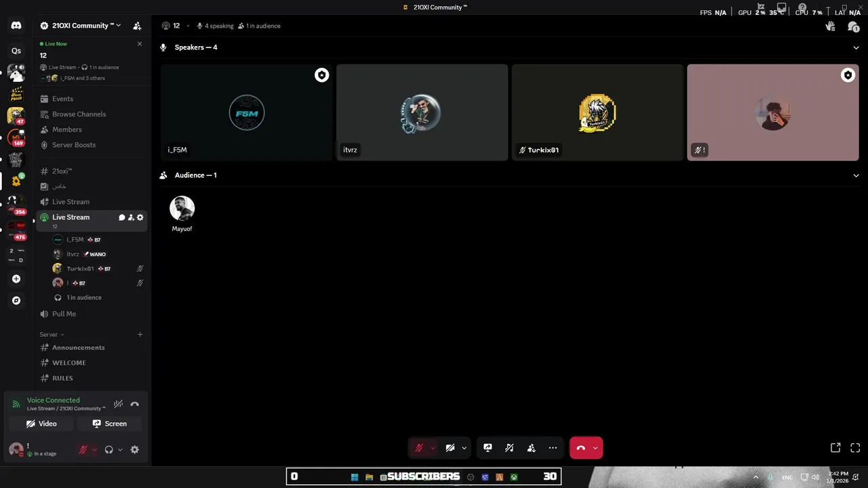Click Voice Connected status text

(53, 401)
